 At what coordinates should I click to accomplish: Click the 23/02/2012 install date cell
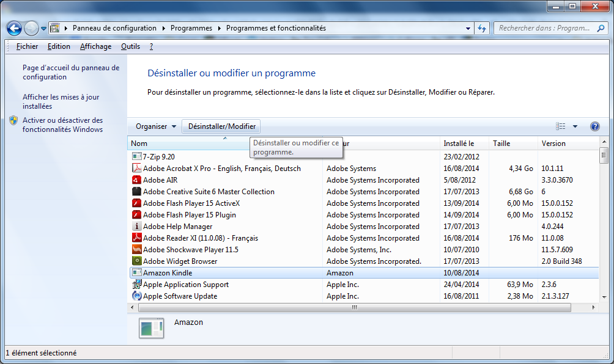461,157
